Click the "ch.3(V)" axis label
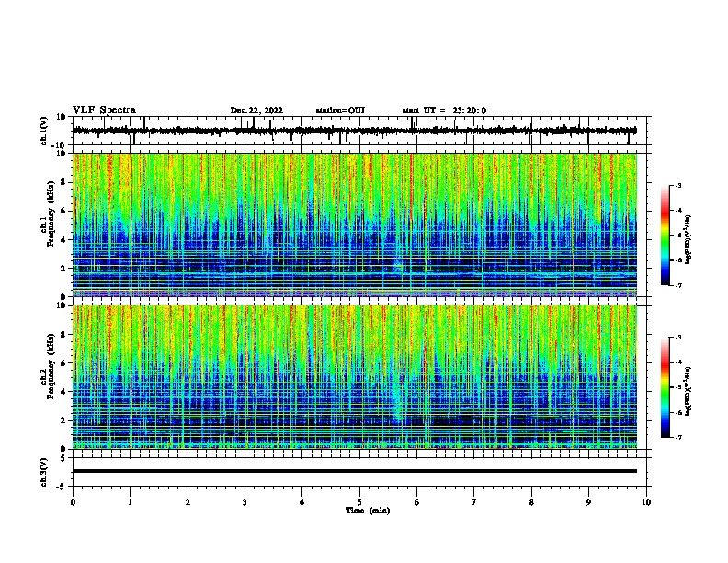728x563 pixels. tap(44, 472)
